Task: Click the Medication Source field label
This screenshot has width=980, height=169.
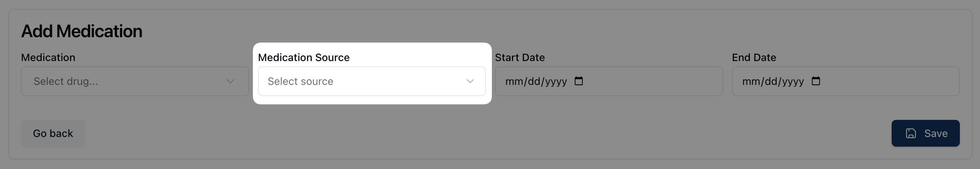Action: click(304, 57)
